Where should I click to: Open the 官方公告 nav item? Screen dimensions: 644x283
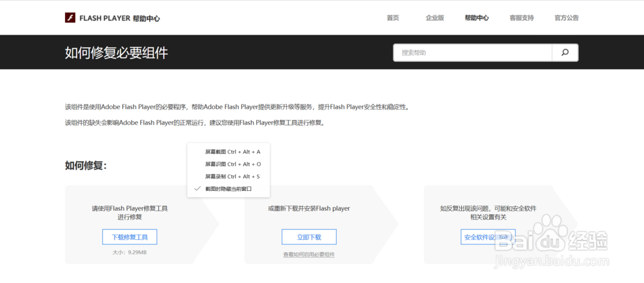[x=566, y=17]
